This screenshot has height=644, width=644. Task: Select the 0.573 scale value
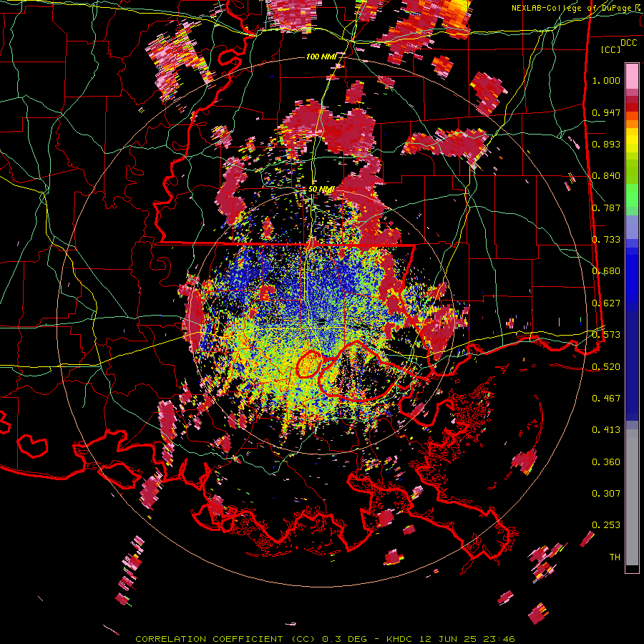[606, 335]
